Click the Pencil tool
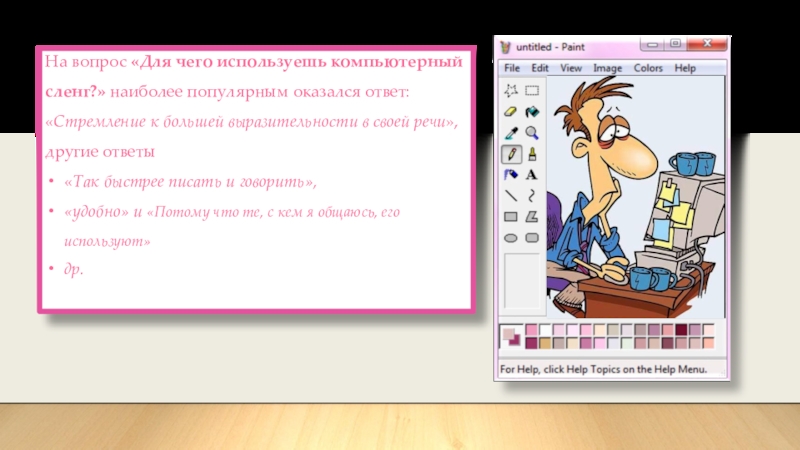 [x=511, y=154]
